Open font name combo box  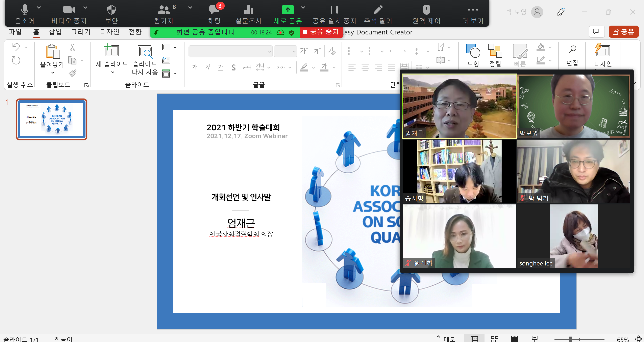point(230,52)
